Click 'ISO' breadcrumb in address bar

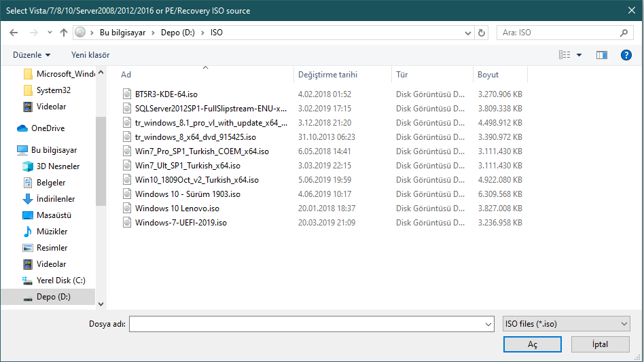(x=217, y=33)
